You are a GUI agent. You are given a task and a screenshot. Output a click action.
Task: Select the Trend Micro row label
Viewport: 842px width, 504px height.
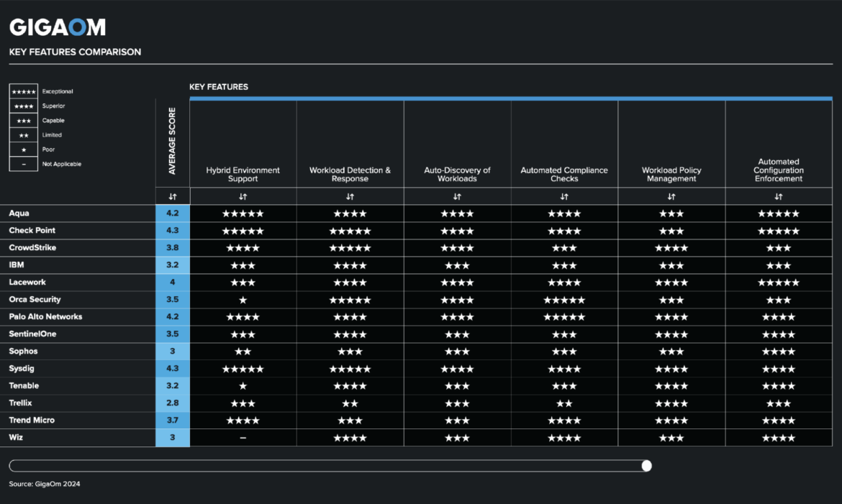32,420
